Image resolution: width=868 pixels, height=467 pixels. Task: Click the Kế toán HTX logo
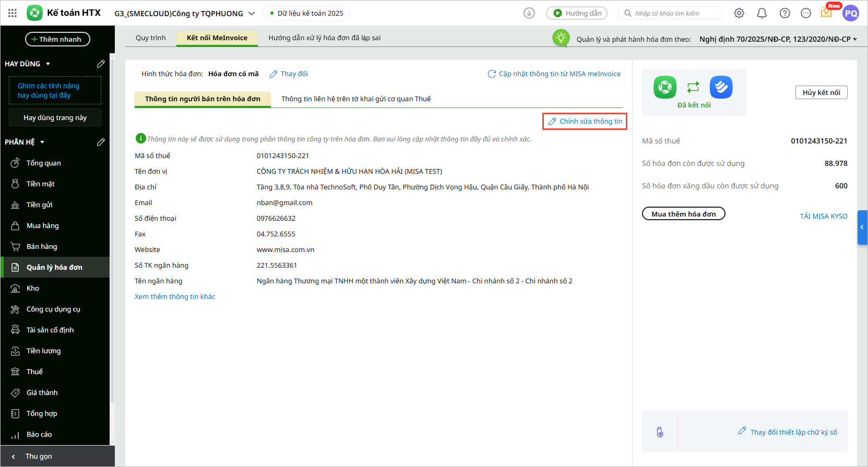(35, 13)
